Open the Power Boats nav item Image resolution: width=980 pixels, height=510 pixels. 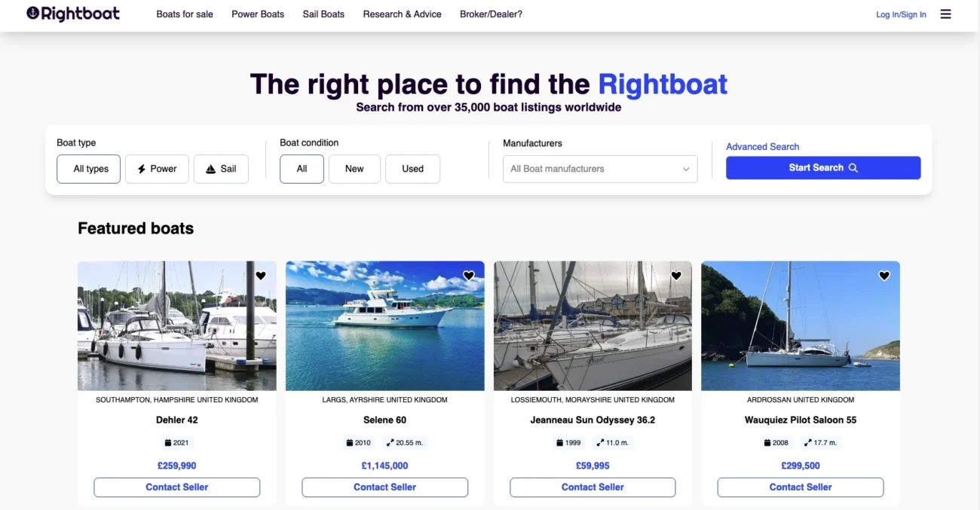pyautogui.click(x=258, y=14)
